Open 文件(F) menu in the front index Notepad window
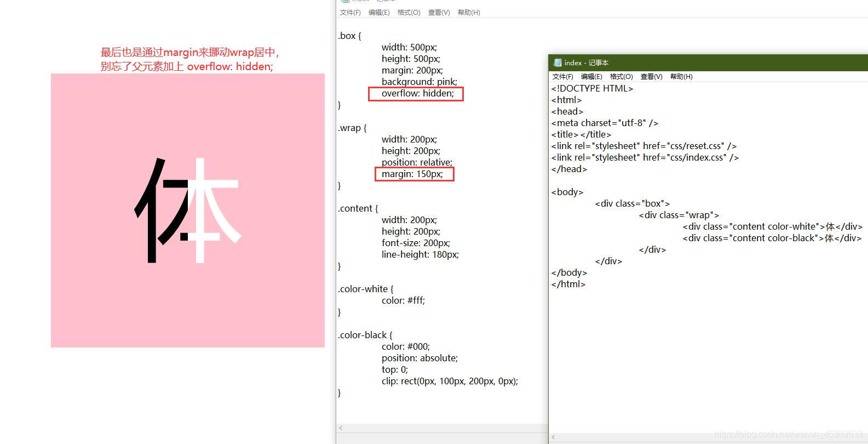Image resolution: width=868 pixels, height=444 pixels. tap(563, 77)
